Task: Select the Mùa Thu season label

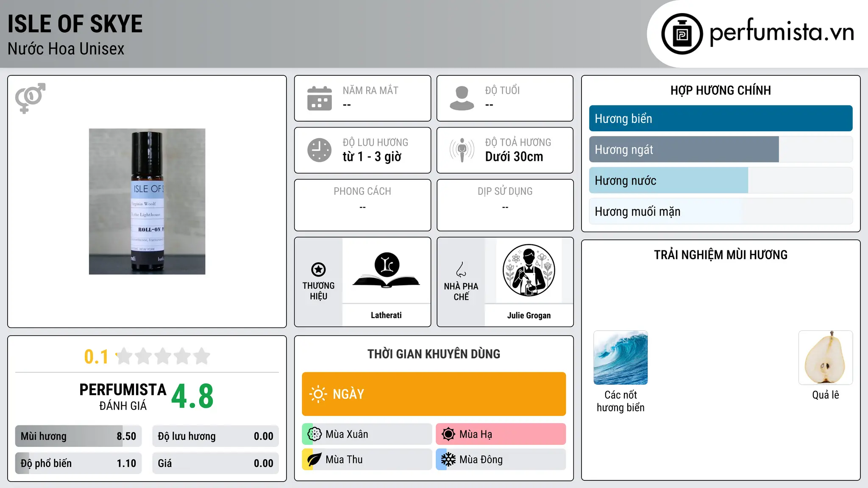Action: tap(344, 460)
